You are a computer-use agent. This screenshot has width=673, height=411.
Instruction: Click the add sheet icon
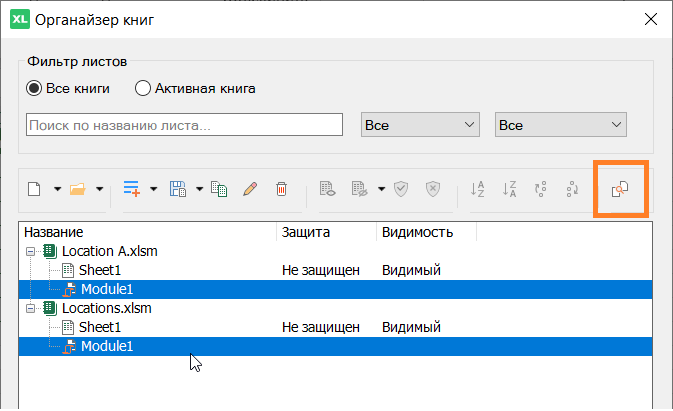(x=131, y=189)
